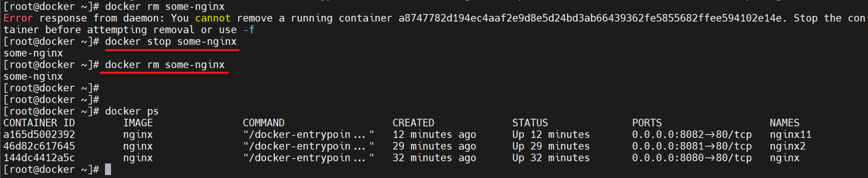868x178 pixels.
Task: Click the PORTS column header
Action: pos(647,123)
